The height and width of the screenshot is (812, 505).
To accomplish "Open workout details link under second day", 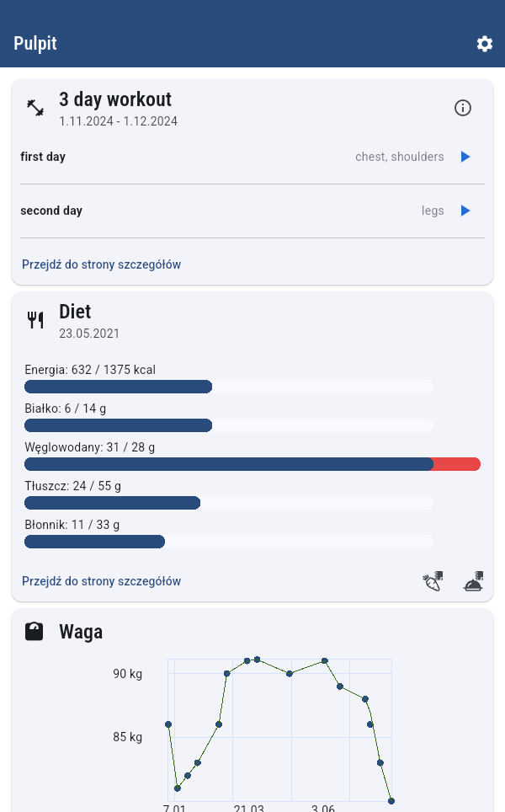I will click(x=101, y=264).
